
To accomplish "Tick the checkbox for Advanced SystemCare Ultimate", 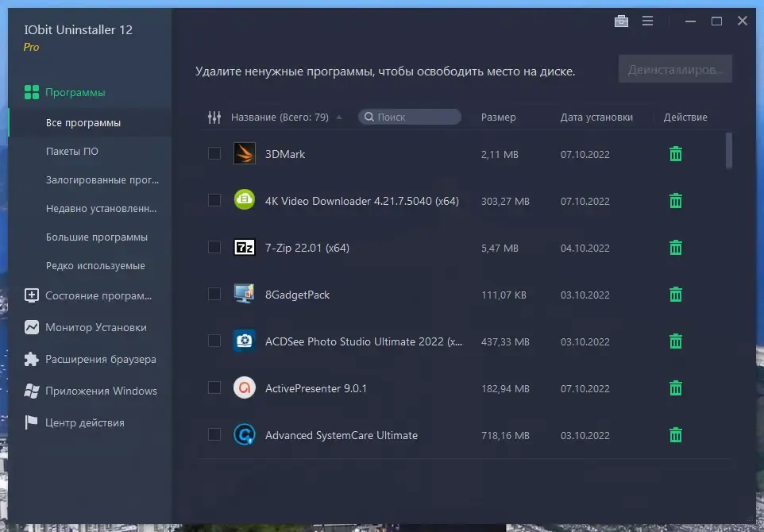I will coord(214,434).
